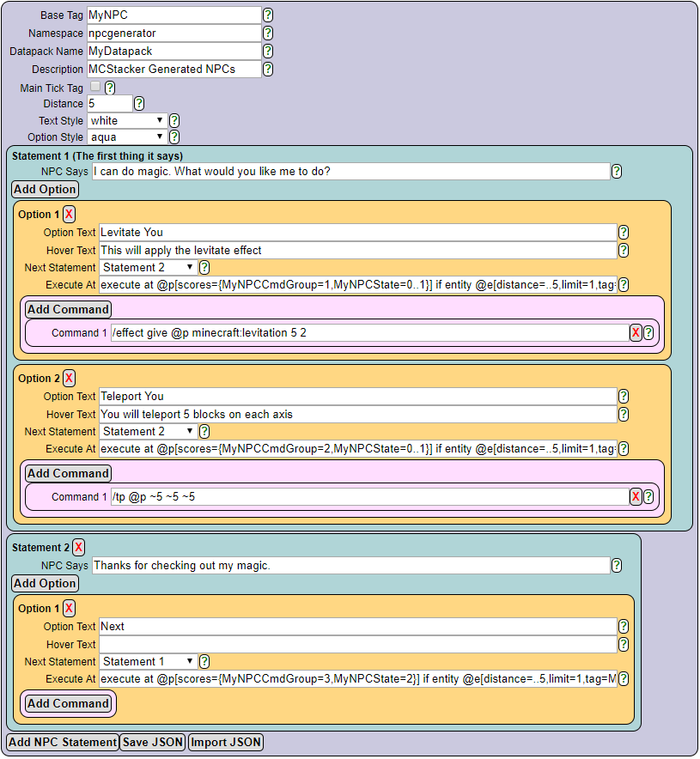
Task: Click Add Option in Statement 1
Action: tap(45, 189)
